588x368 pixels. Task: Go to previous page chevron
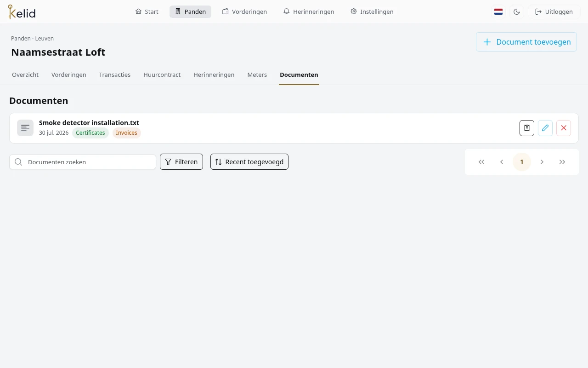coord(502,162)
